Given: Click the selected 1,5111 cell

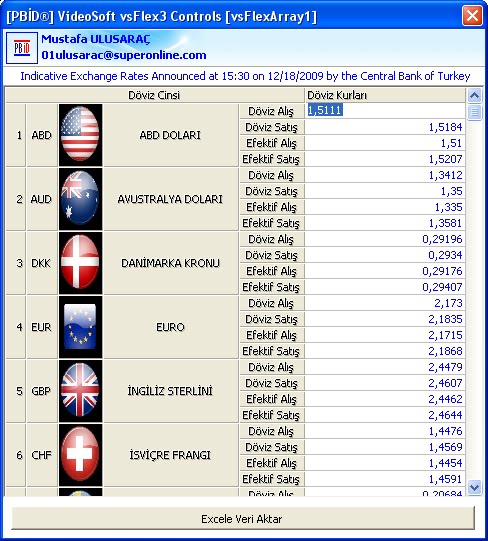Looking at the screenshot, I should (385, 111).
